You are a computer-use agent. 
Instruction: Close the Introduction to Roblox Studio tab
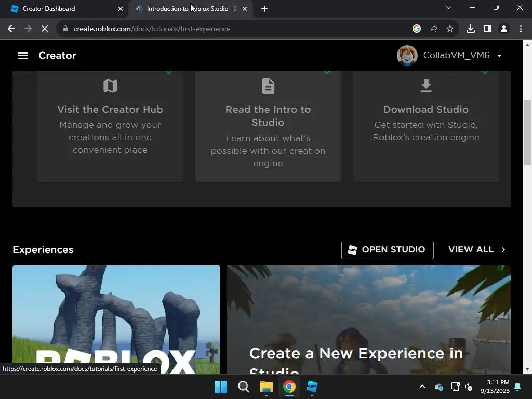coord(245,9)
